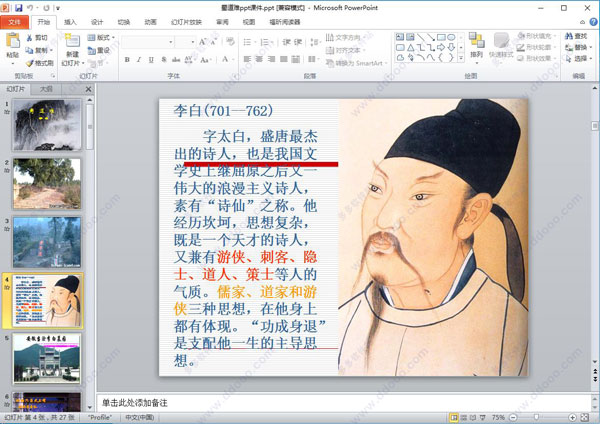Undo the last action in quick toolbar

click(30, 8)
